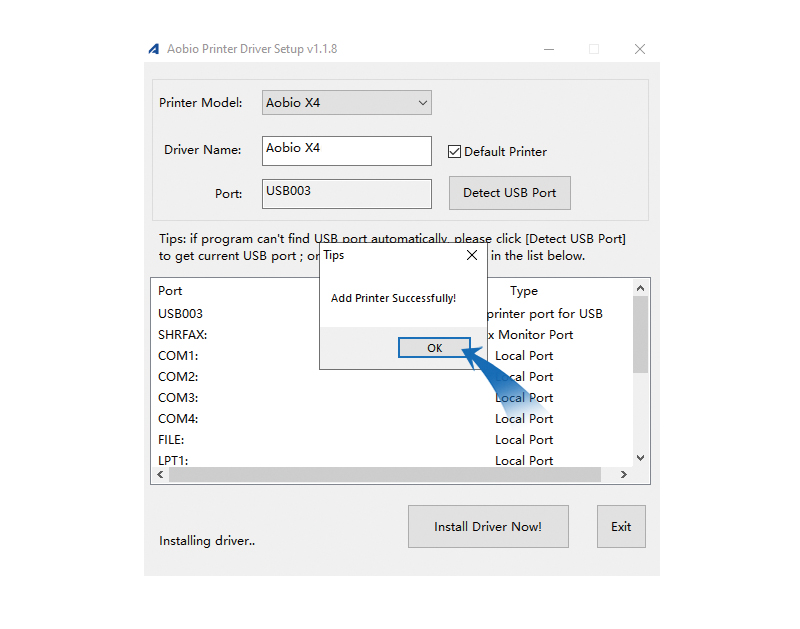Click 'Monitor Port' type cell
The width and height of the screenshot is (800, 629).
(531, 335)
